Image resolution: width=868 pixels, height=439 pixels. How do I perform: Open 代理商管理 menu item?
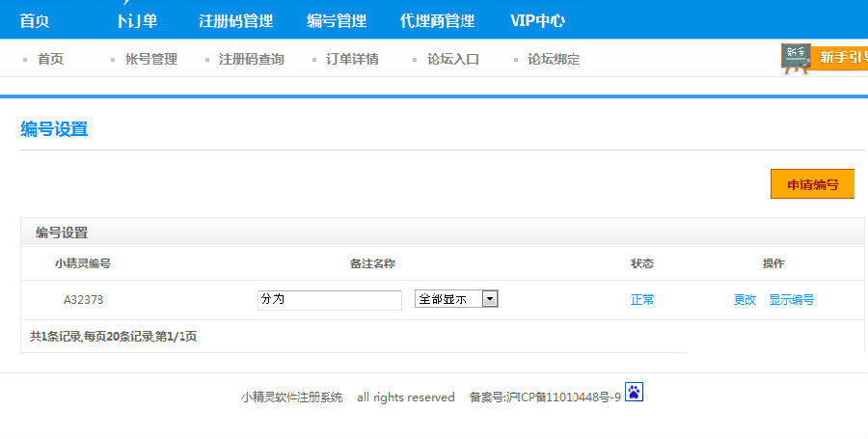click(x=437, y=21)
